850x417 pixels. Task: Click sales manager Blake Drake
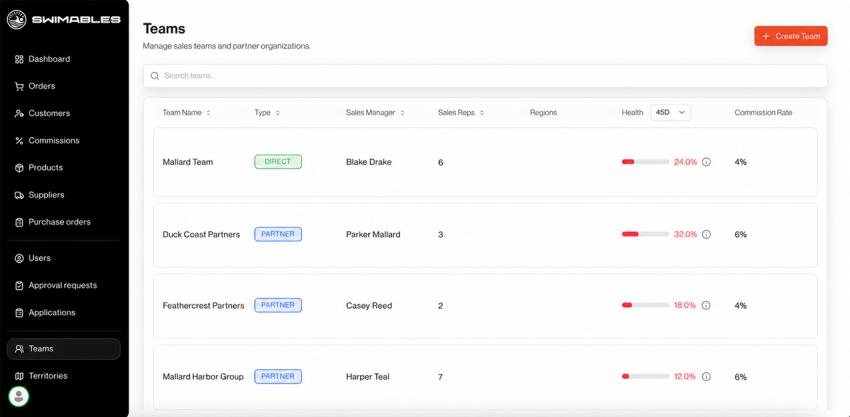[369, 162]
